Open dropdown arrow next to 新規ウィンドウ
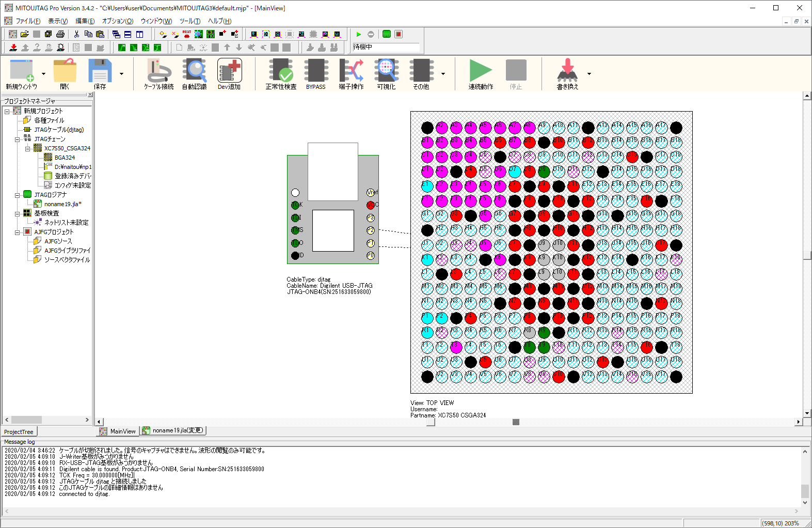 point(43,74)
